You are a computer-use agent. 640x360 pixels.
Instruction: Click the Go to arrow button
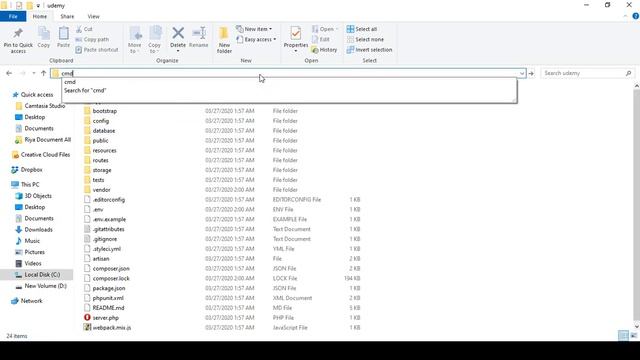[531, 73]
